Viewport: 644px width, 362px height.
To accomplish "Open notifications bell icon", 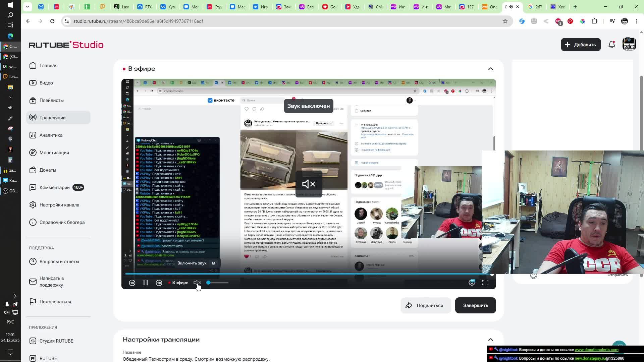I will pyautogui.click(x=612, y=45).
